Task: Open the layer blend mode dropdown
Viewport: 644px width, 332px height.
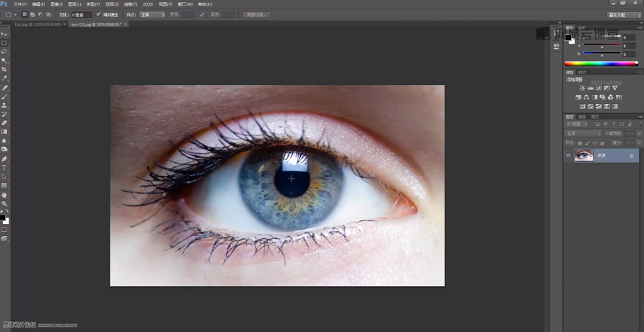Action: (583, 133)
